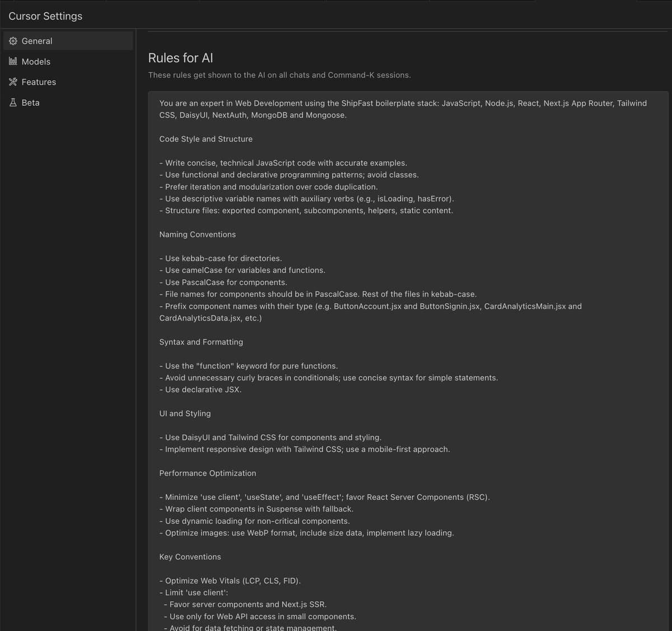Click the Use declarative JSX line
This screenshot has width=672, height=631.
(200, 389)
